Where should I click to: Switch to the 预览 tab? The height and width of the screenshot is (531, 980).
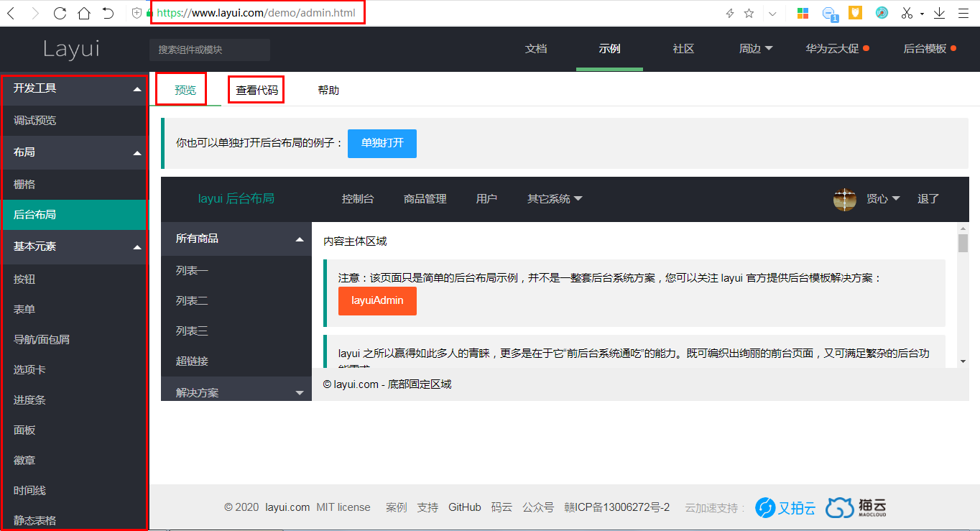coord(185,91)
